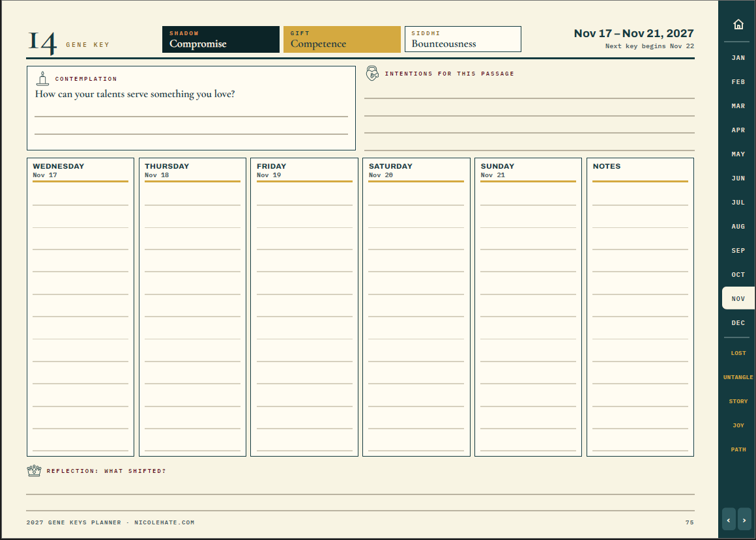Viewport: 756px width, 540px height.
Task: Jump to the STORY section
Action: 738,401
